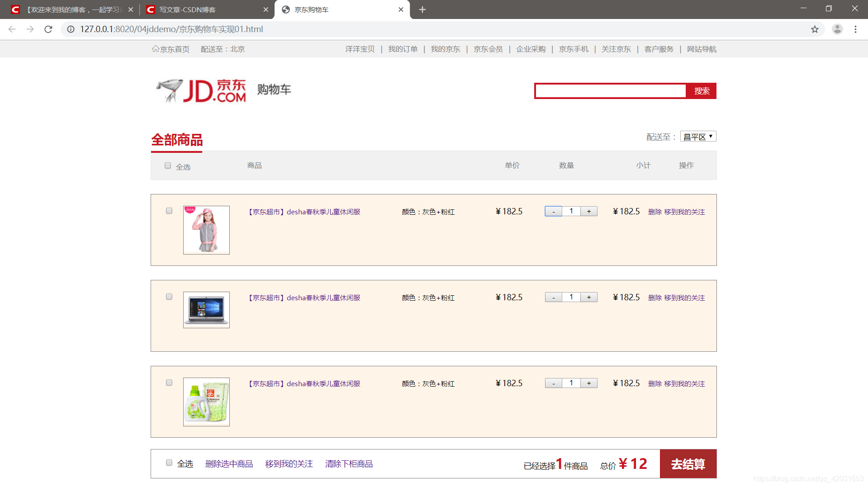Decrease quantity of the girl clothing item
868x487 pixels.
pos(553,211)
